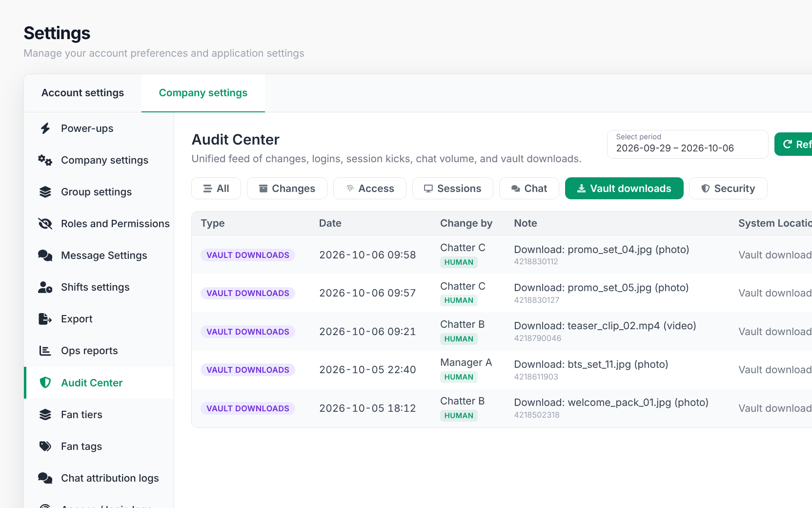Click the welcome_pack_01.jpg download note
This screenshot has width=812, height=508.
(611, 402)
